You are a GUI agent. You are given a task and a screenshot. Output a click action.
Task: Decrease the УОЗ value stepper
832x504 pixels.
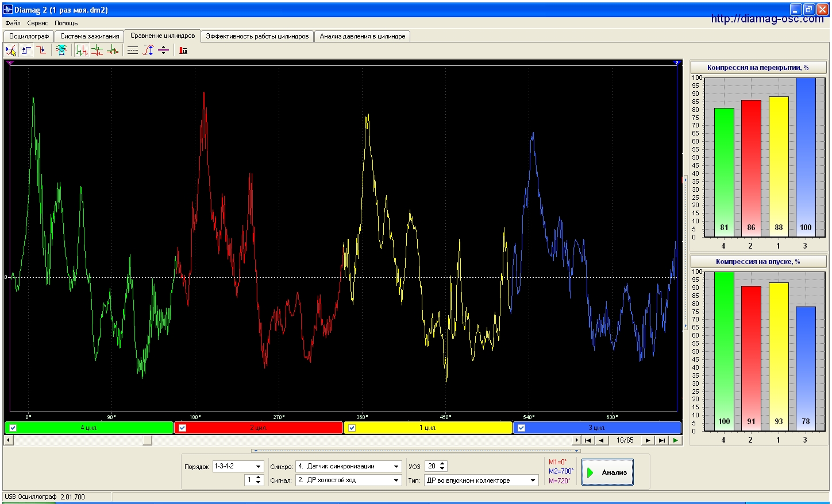pyautogui.click(x=442, y=469)
